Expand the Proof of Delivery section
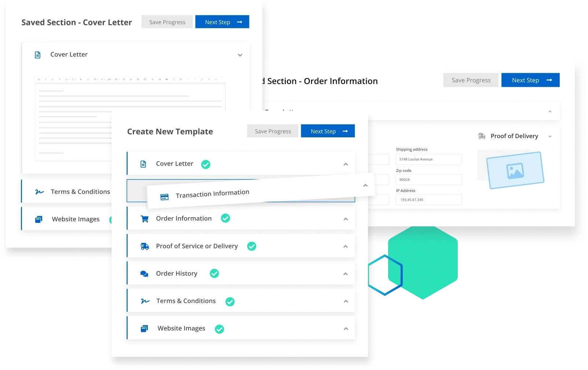The width and height of the screenshot is (588, 370). tap(549, 136)
